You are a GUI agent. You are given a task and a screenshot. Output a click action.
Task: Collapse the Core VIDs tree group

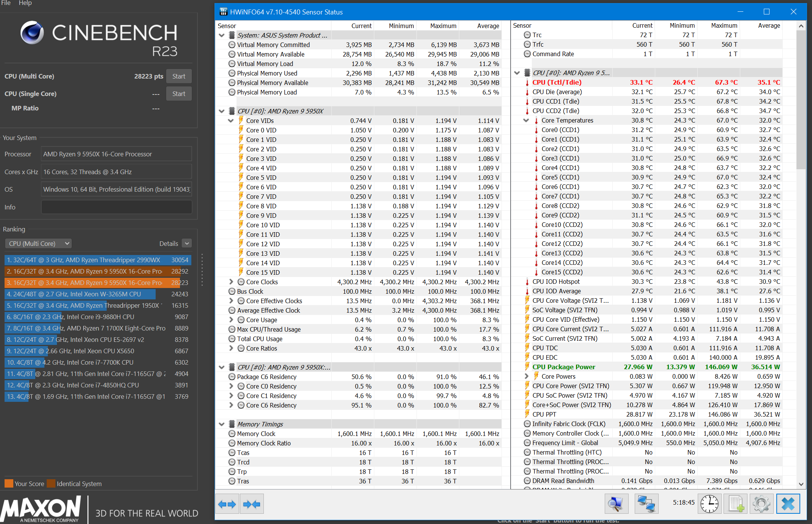pyautogui.click(x=231, y=121)
